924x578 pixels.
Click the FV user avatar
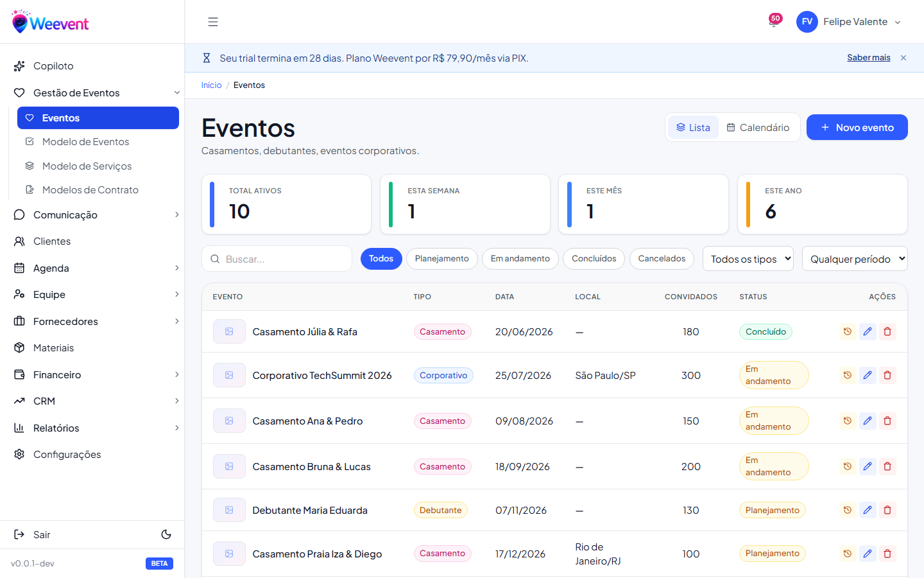tap(807, 22)
